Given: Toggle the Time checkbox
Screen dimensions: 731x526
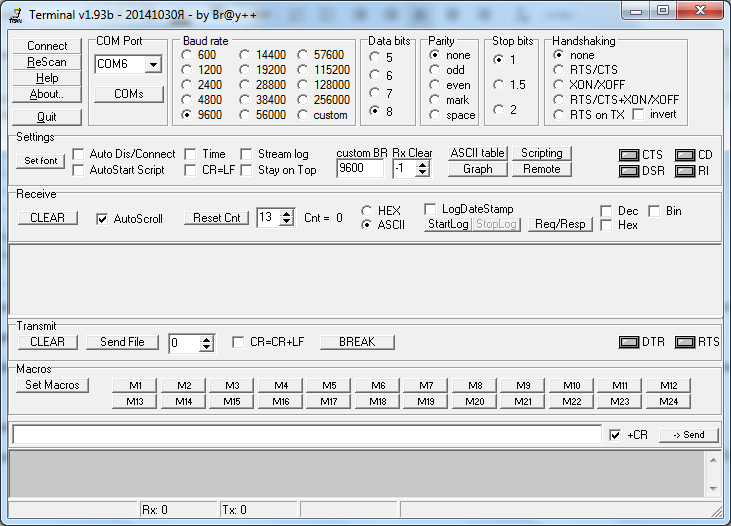Looking at the screenshot, I should (x=190, y=154).
